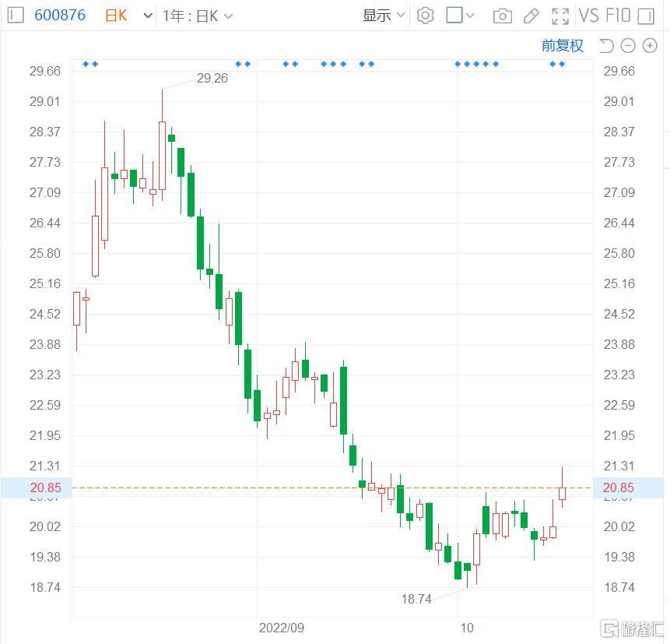Click the first blue event marker diamond at top left
670x644 pixels.
(x=85, y=64)
